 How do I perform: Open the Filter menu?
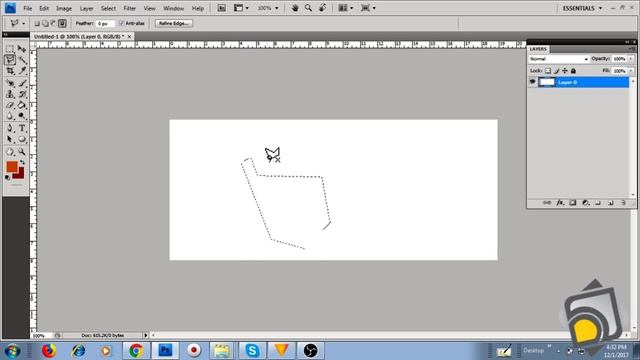click(129, 8)
